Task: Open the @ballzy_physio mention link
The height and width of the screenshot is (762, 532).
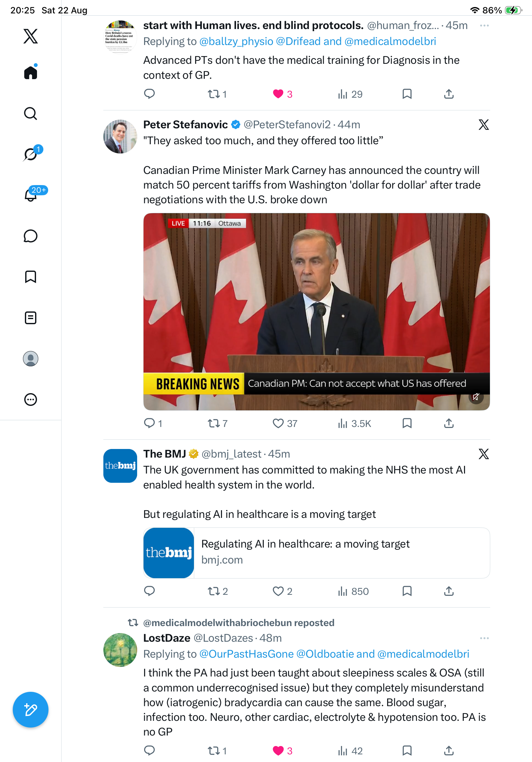Action: (x=236, y=41)
